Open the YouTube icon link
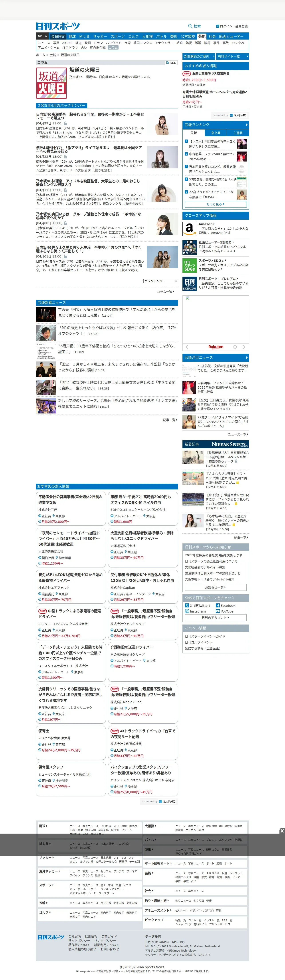 (x=218, y=611)
